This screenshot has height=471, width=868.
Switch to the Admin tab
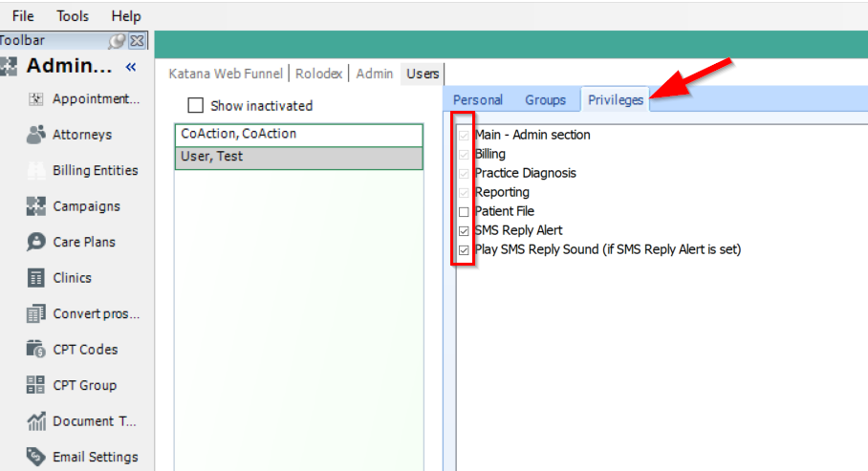(x=374, y=74)
